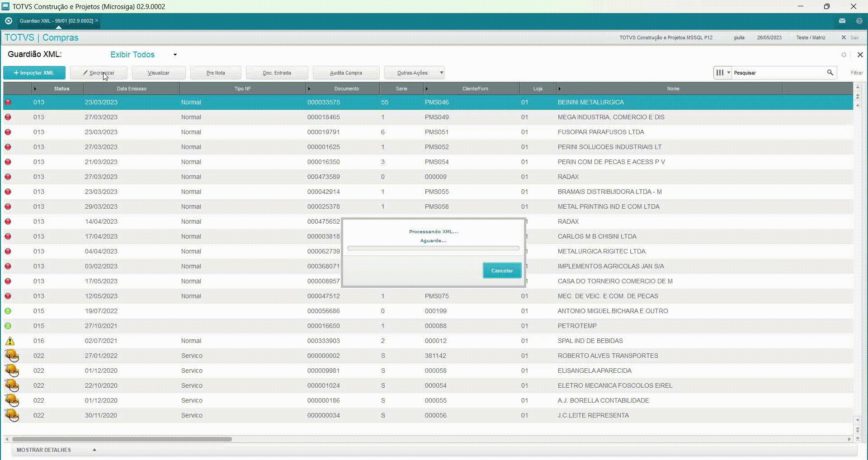Select the CASA DO TORNEIRO COMERCIO DE M row
The width and height of the screenshot is (868, 460).
tap(428, 281)
